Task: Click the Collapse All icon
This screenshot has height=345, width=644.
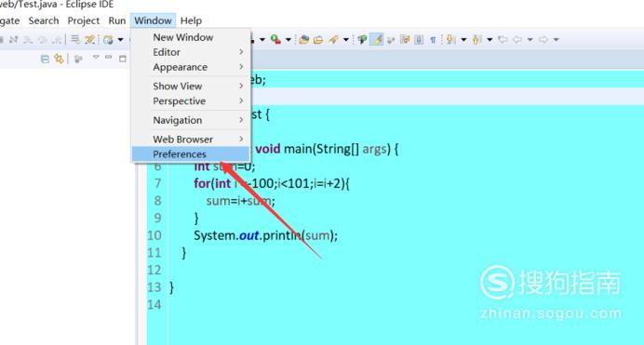Action: click(45, 59)
